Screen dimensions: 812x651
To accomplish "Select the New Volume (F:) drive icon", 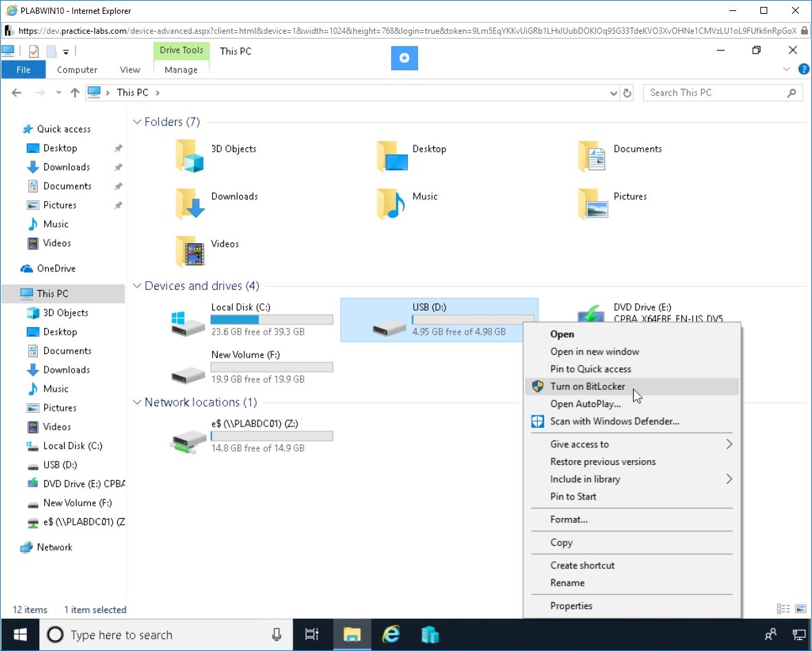I will 187,375.
